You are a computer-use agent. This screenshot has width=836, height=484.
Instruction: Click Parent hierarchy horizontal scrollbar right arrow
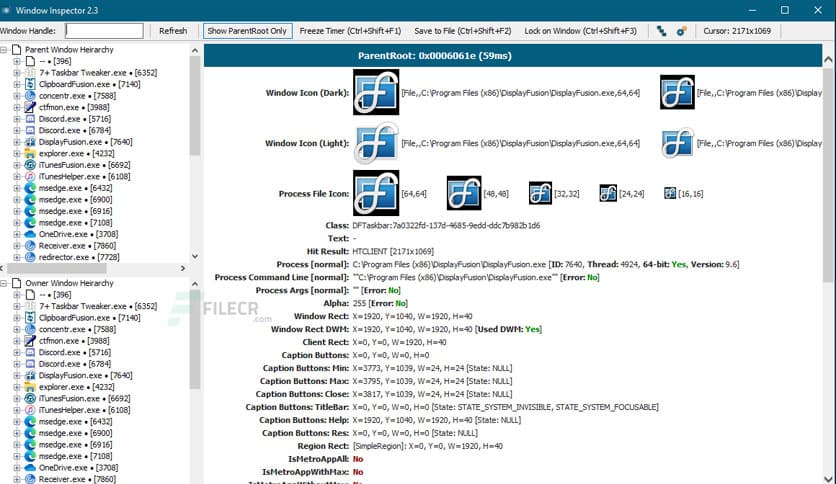pyautogui.click(x=183, y=268)
